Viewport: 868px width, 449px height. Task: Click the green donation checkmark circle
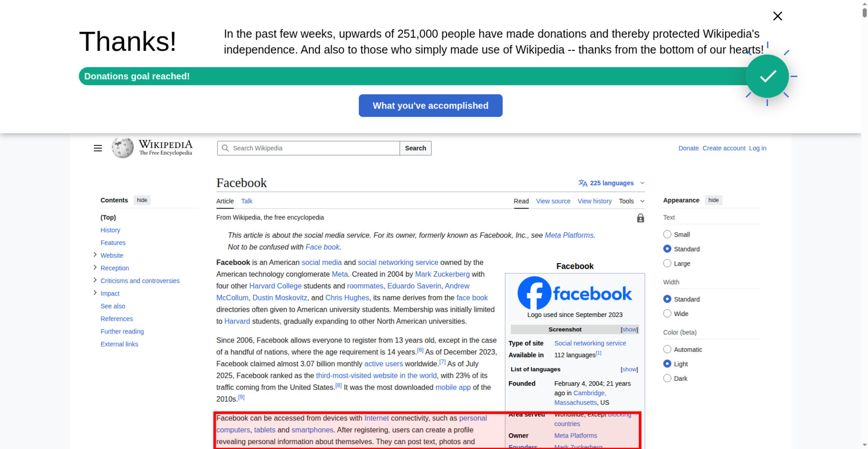coord(767,76)
